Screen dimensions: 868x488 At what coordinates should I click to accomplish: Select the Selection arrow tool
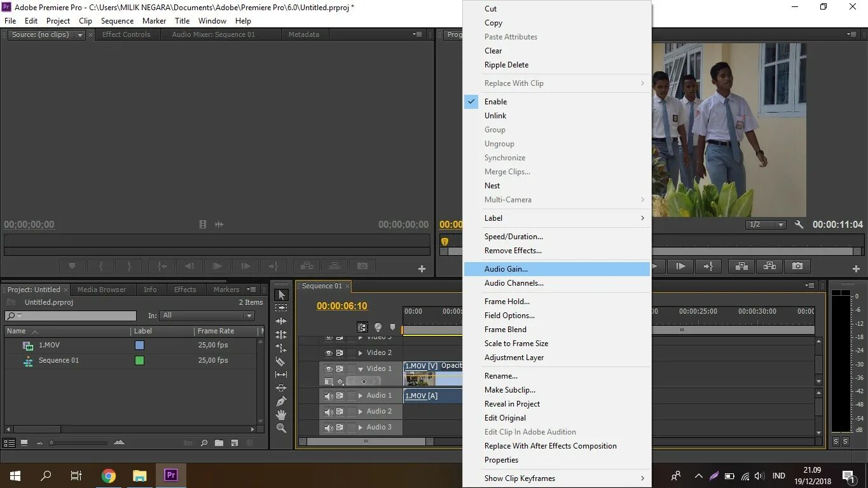pyautogui.click(x=281, y=295)
